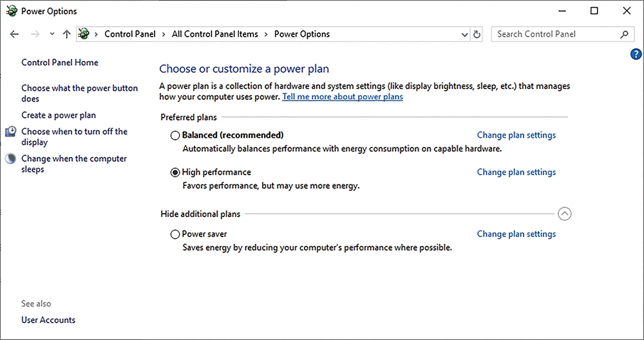Open Help via the blue question mark
Screen dimensions: 644x340
636,54
